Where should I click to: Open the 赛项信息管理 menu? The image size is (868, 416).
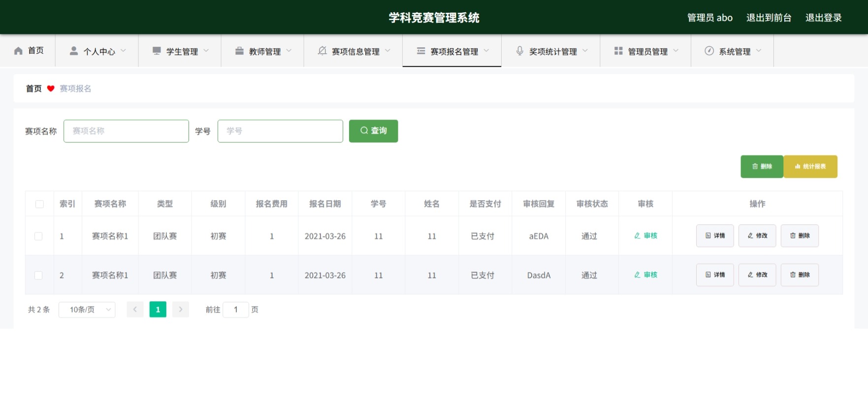point(353,50)
